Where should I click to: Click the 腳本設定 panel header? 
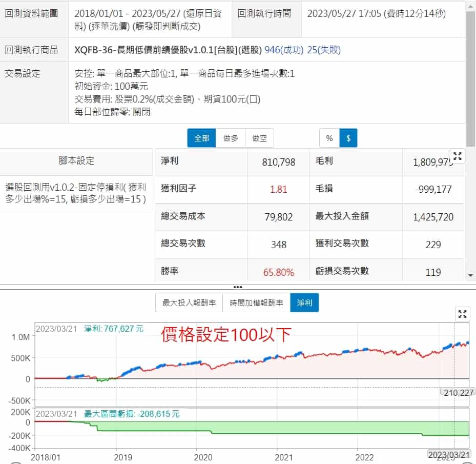pos(77,161)
